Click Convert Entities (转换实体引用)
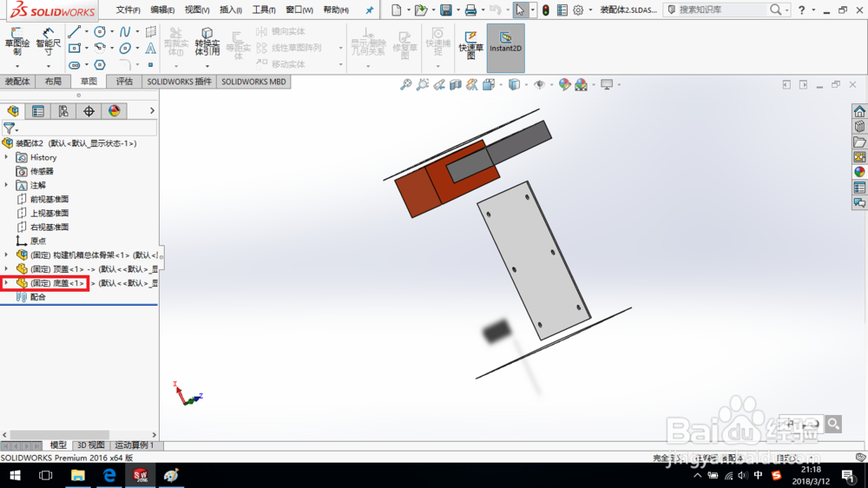This screenshot has width=868, height=488. point(207,42)
